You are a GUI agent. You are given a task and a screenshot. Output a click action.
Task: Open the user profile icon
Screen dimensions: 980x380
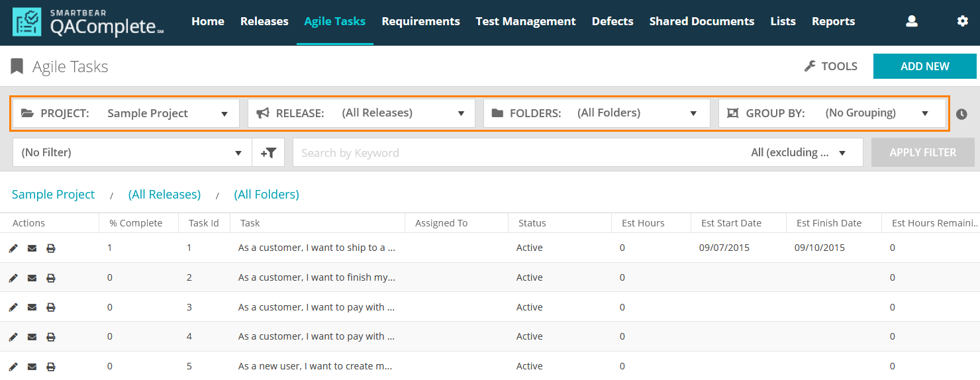point(912,21)
